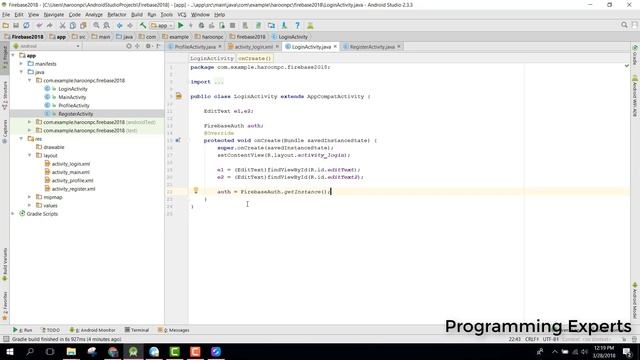The width and height of the screenshot is (640, 360).
Task: Click the project panel settings gear icon
Action: (148, 46)
